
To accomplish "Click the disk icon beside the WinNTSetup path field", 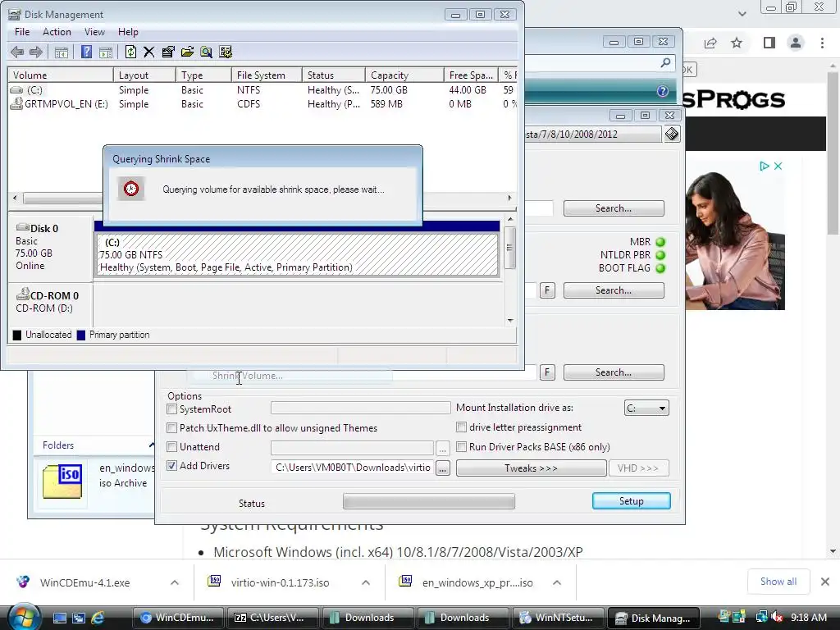I will (672, 134).
